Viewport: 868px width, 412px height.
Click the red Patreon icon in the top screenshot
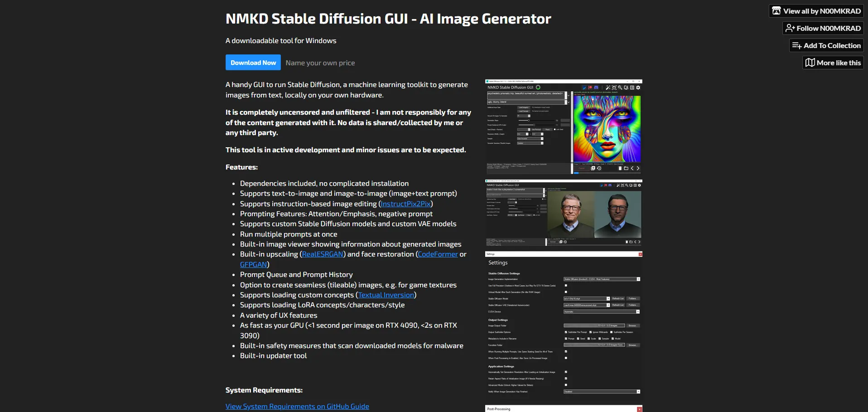tap(590, 87)
